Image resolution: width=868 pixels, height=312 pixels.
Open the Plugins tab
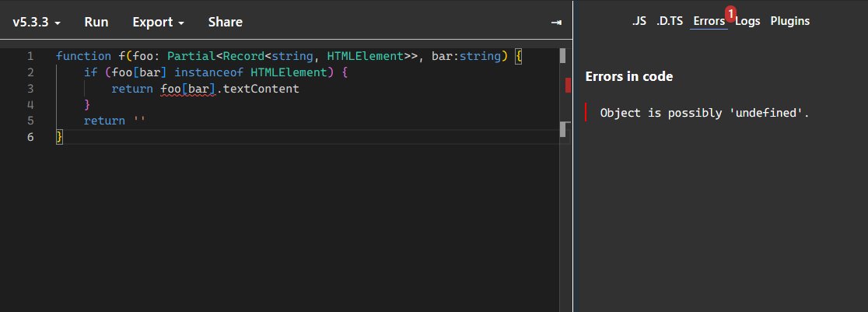coord(789,21)
